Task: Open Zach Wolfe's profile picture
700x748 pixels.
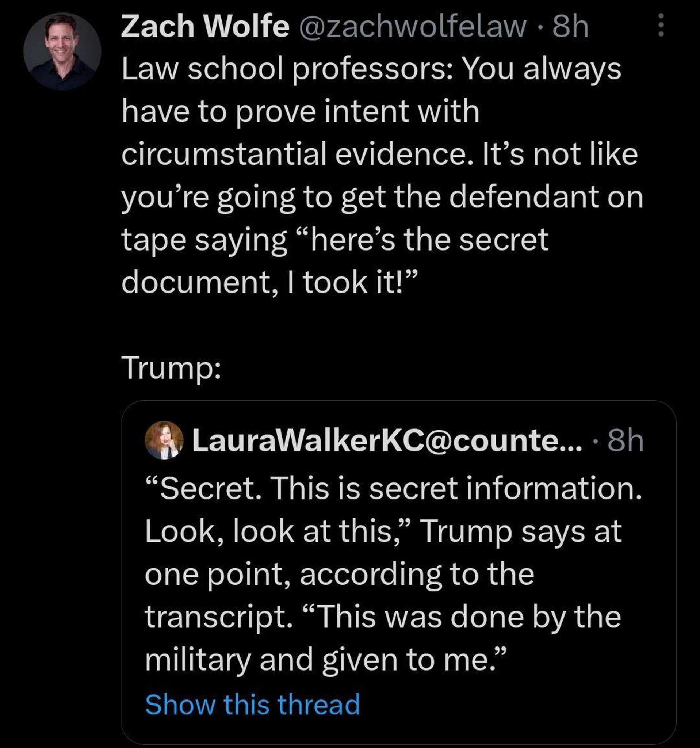Action: coord(62,51)
